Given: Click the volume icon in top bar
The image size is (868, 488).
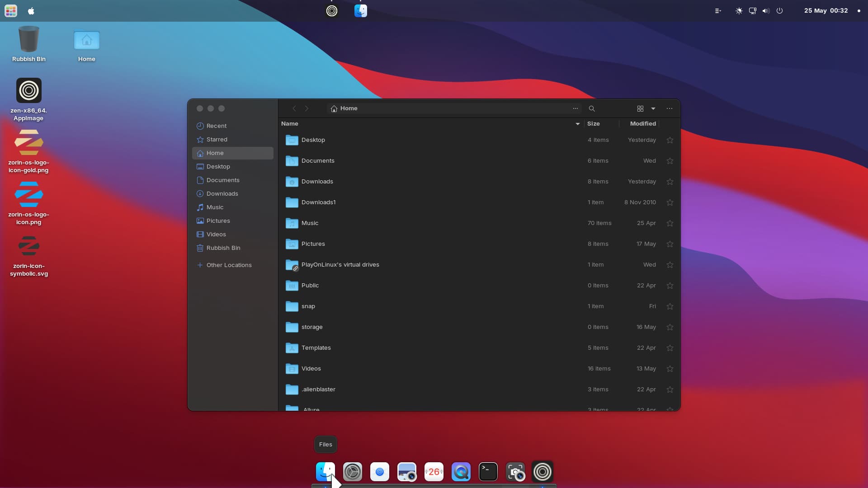Looking at the screenshot, I should (x=766, y=11).
